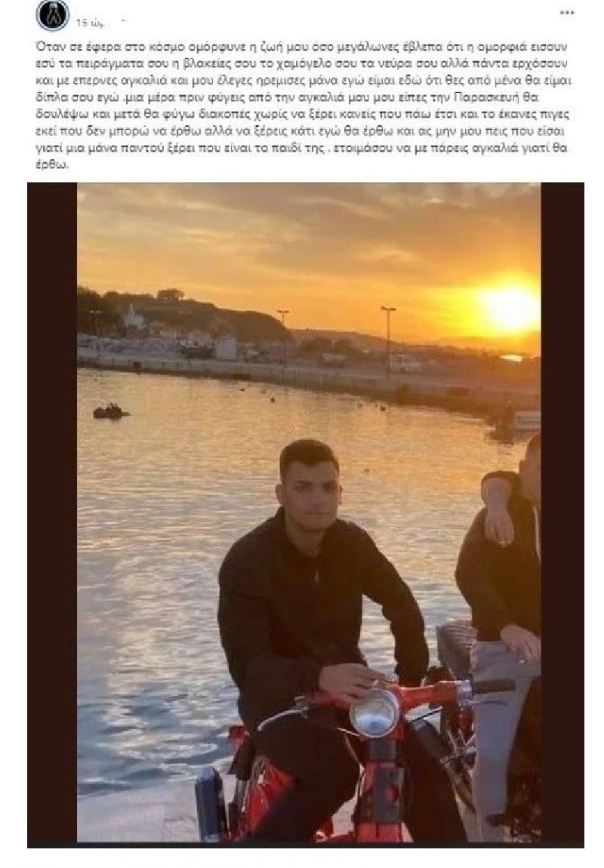Screen dimensions: 604x868
Task: Click the man's hand resting on the handlebar
Action: click(350, 679)
